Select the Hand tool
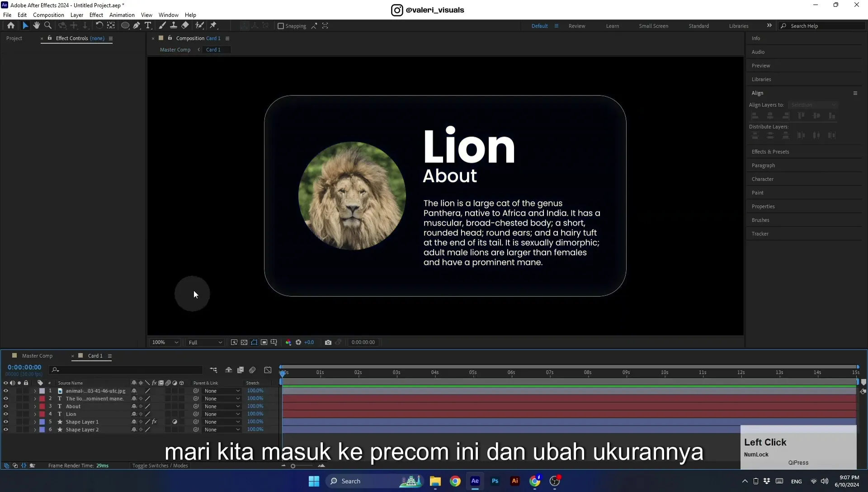868x492 pixels. coord(36,26)
